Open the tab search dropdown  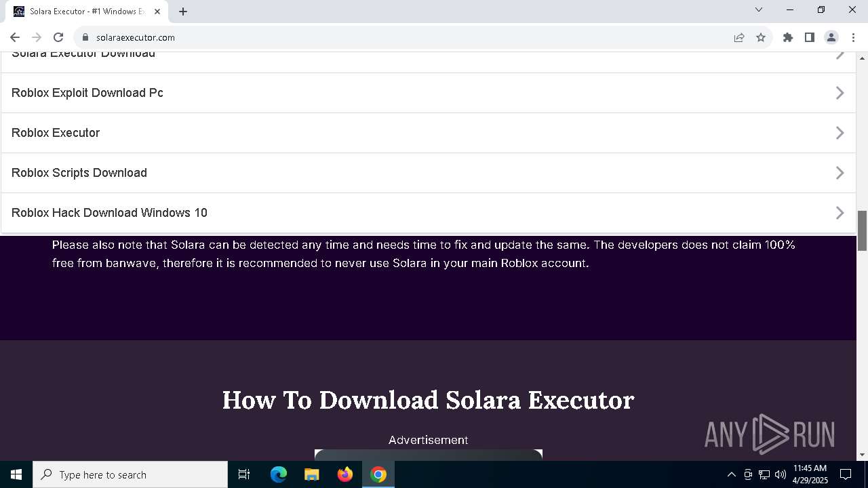pos(759,9)
